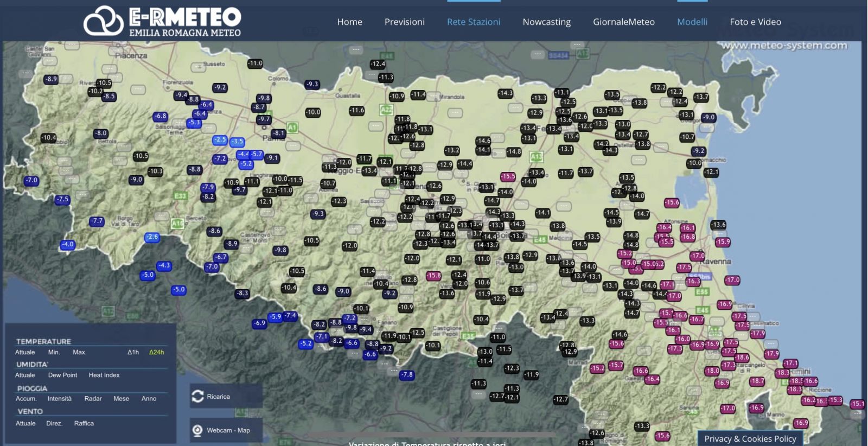This screenshot has width=868, height=446.
Task: Click the E-R Meteo cloud logo
Action: (103, 21)
